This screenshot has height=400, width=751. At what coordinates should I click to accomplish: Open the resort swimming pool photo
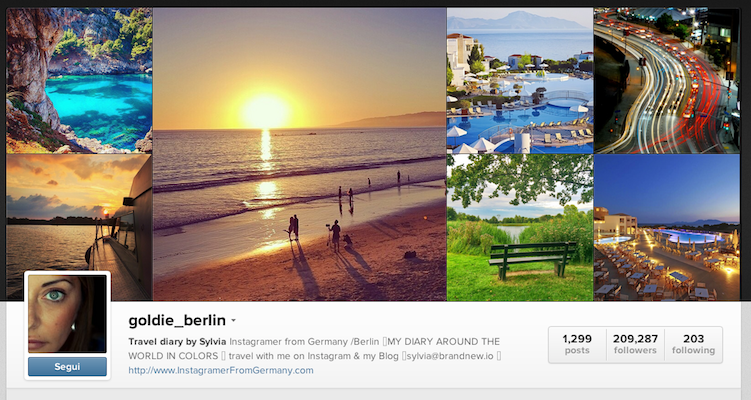520,80
